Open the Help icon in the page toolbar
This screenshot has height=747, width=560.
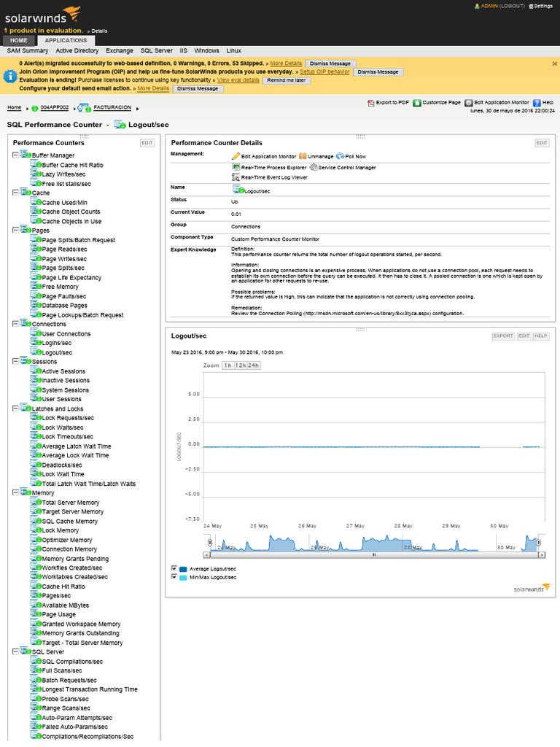537,104
